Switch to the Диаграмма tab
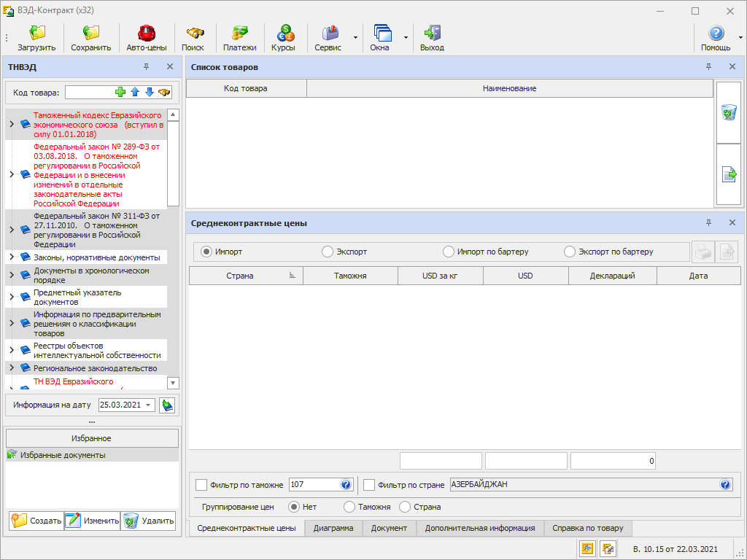This screenshot has height=560, width=747. pyautogui.click(x=333, y=528)
